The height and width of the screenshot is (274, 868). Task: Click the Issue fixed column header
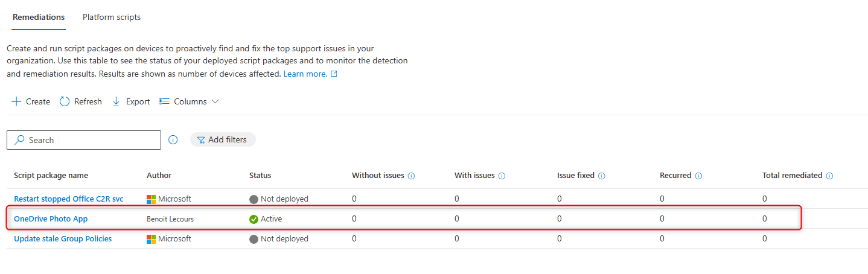tap(576, 175)
